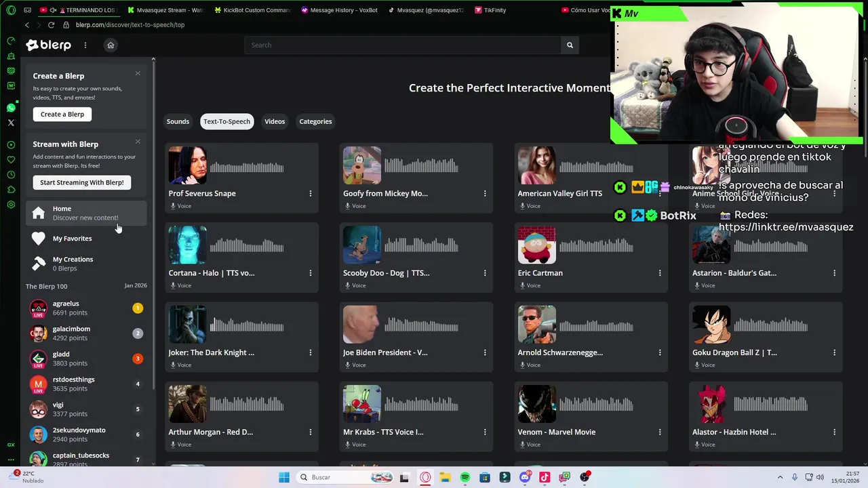The width and height of the screenshot is (868, 488).
Task: Click in the blerp Search field
Action: coord(403,45)
